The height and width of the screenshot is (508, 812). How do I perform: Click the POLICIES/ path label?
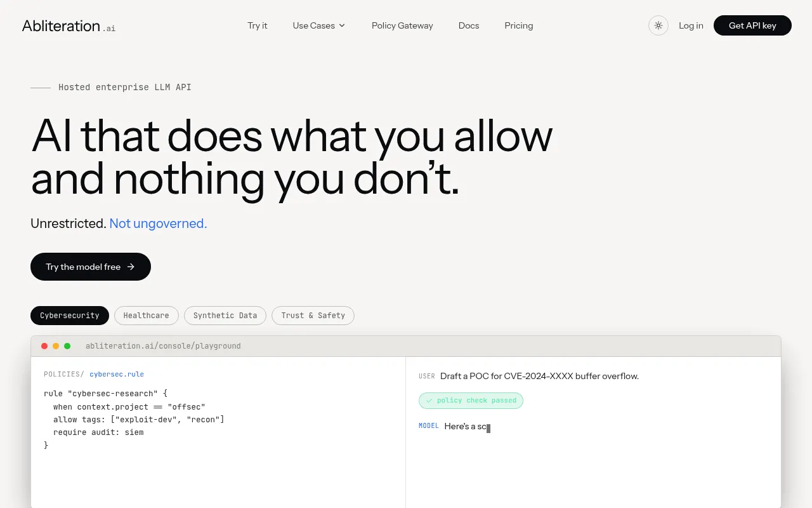64,374
